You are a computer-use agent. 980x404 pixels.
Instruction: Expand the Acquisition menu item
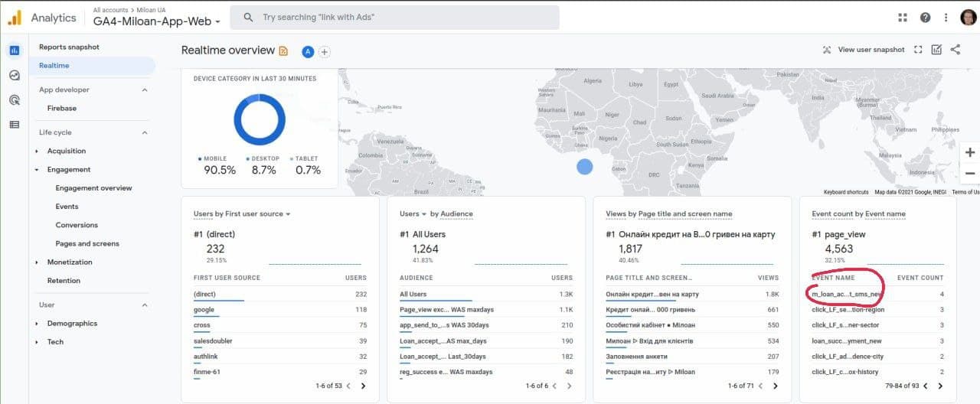click(x=66, y=151)
